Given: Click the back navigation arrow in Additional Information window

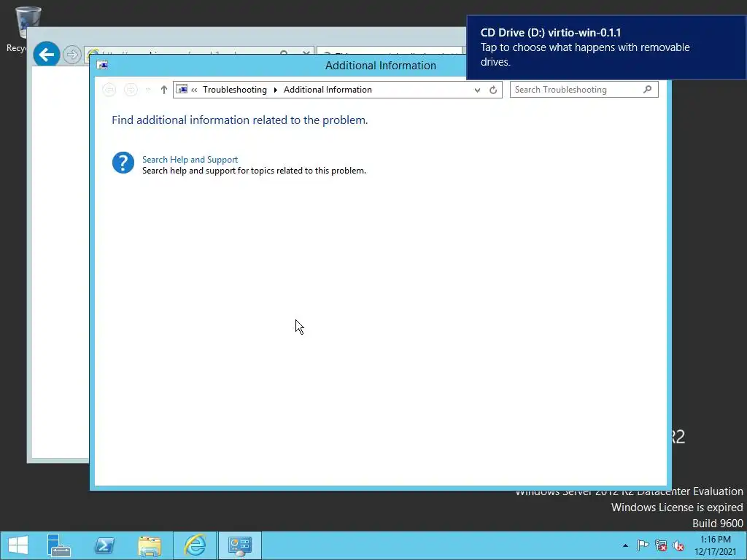Looking at the screenshot, I should pyautogui.click(x=109, y=90).
